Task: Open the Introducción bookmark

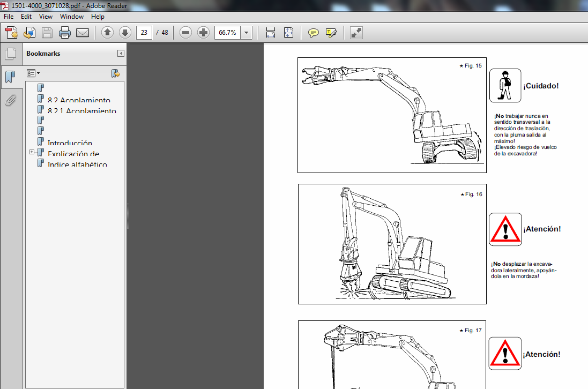Action: coord(70,143)
